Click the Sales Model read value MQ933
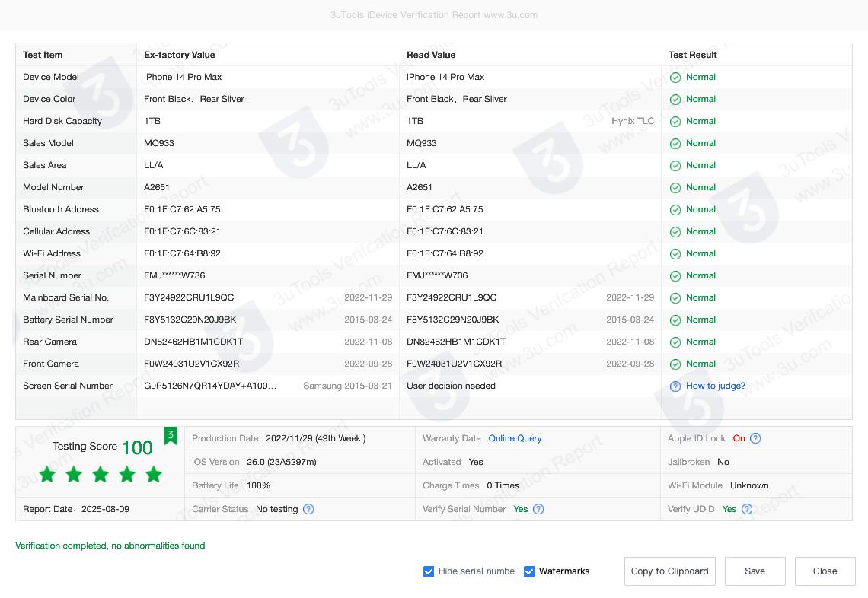Screen dimensions: 868x598 tap(421, 143)
